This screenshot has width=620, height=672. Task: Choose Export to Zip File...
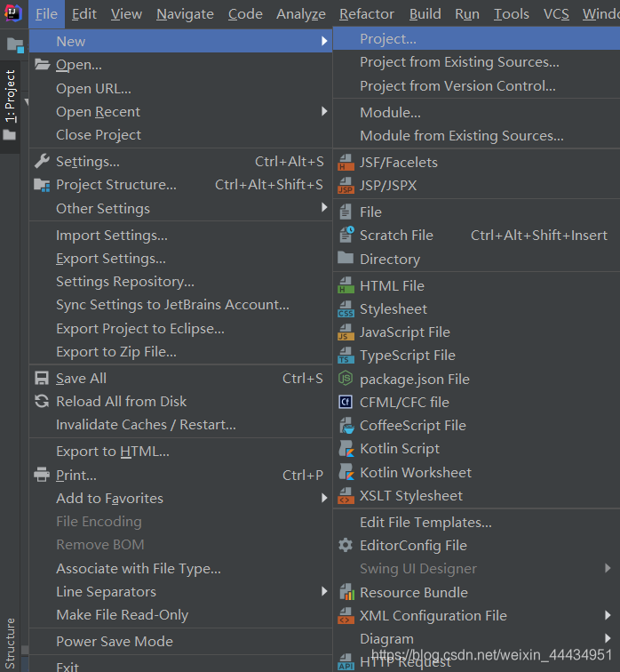click(180, 351)
